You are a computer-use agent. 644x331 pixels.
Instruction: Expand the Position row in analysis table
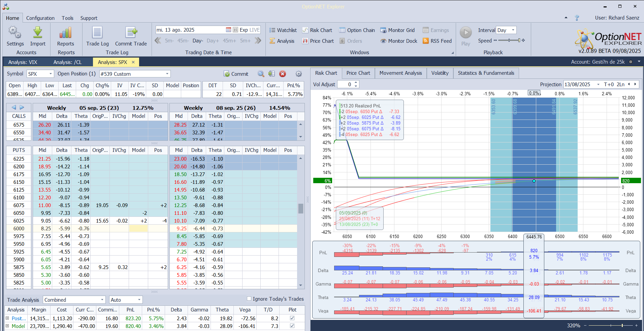[x=7, y=318]
